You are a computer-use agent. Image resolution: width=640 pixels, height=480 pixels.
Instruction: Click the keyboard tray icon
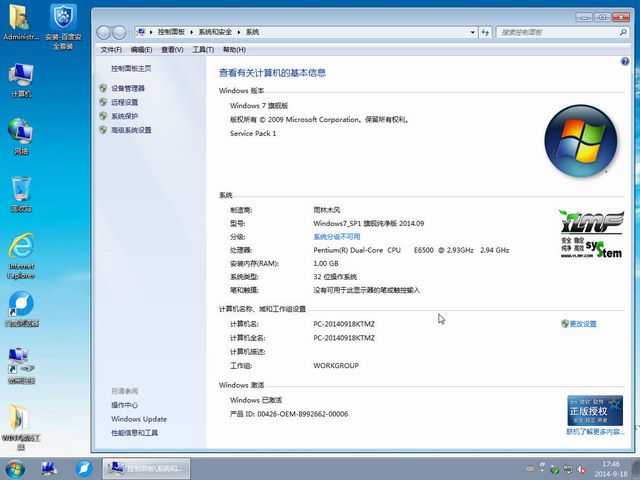tap(530, 469)
